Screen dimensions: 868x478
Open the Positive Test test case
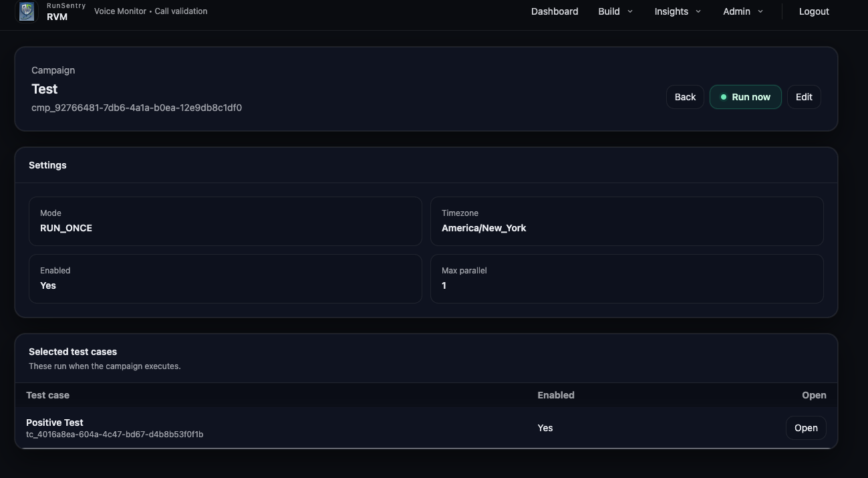pos(805,428)
